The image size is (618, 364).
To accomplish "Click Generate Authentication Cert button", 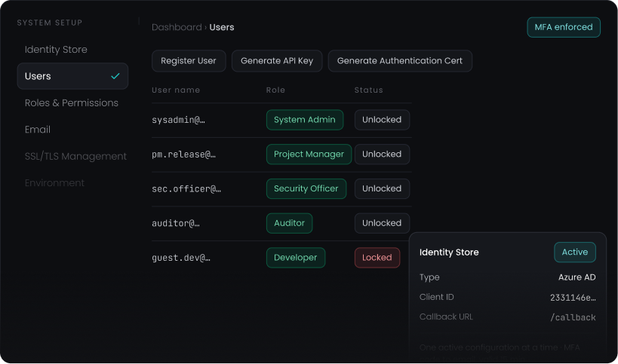I will click(x=400, y=61).
